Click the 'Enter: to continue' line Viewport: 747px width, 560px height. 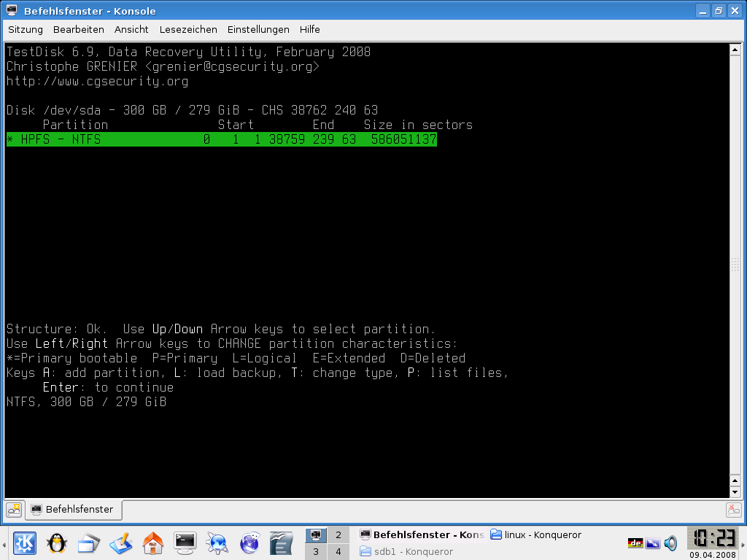[108, 387]
